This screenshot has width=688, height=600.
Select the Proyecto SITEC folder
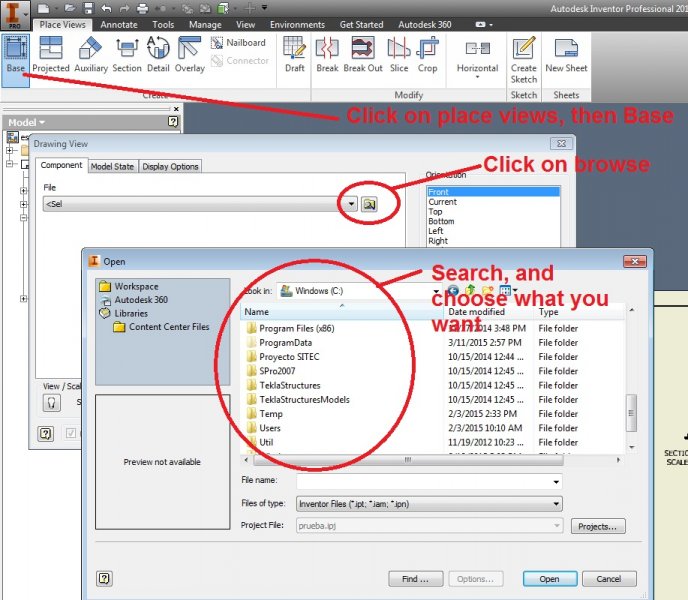point(283,357)
